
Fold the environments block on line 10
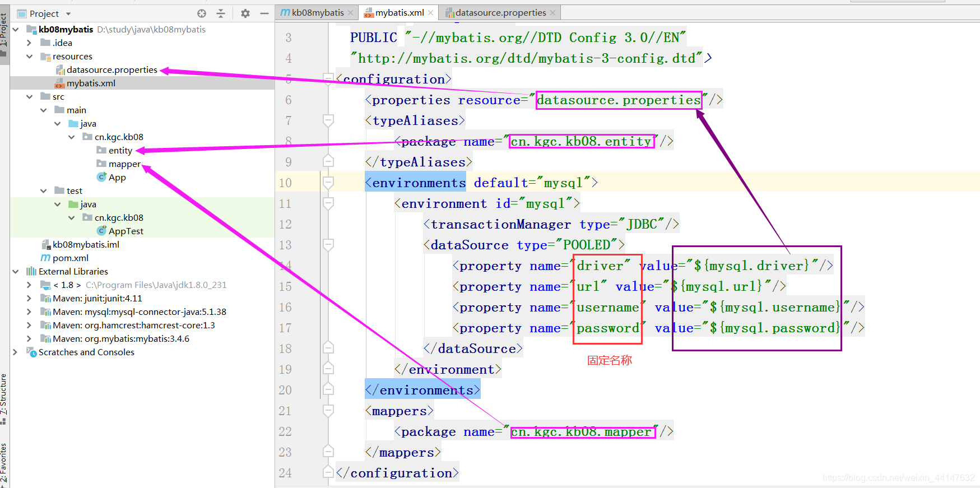(x=328, y=182)
